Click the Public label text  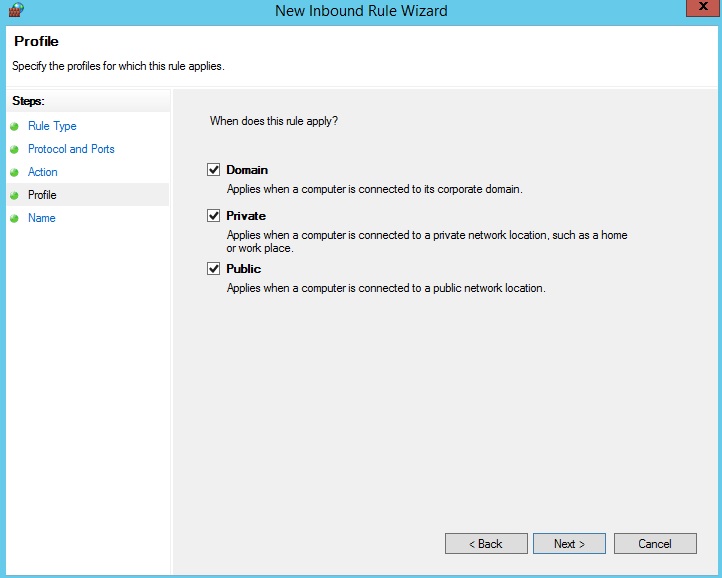pos(244,269)
